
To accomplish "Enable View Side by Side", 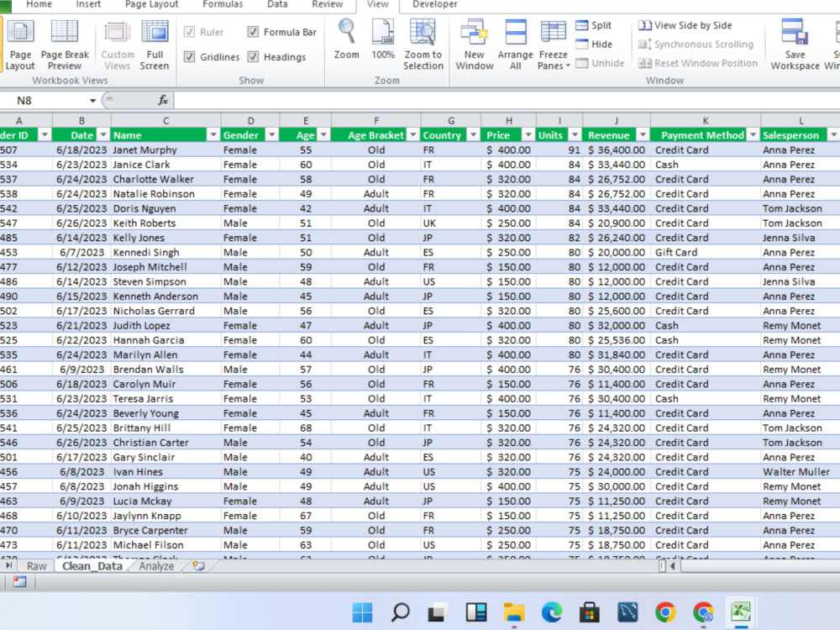I will point(685,25).
